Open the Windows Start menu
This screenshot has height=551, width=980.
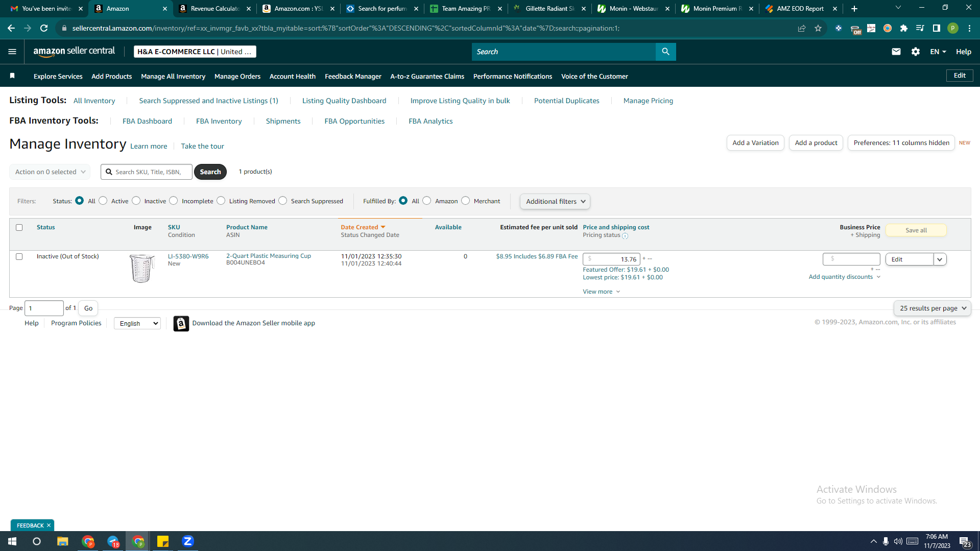(x=12, y=541)
